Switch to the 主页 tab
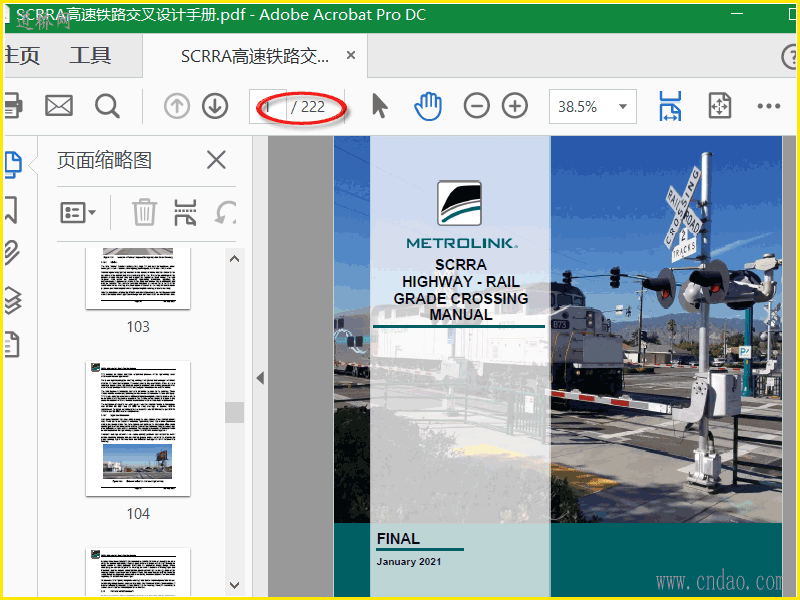Viewport: 800px width, 600px height. click(x=22, y=55)
